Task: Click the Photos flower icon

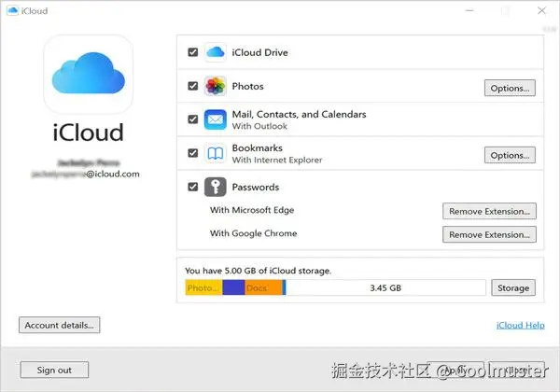Action: click(216, 86)
